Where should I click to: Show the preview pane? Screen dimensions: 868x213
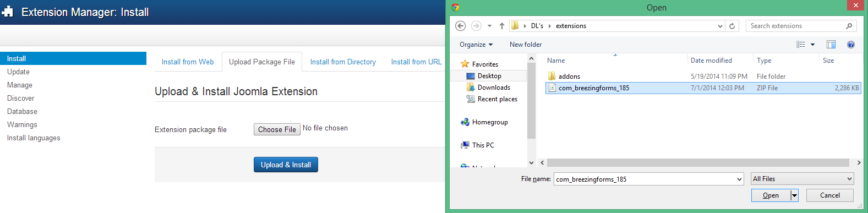(x=831, y=45)
